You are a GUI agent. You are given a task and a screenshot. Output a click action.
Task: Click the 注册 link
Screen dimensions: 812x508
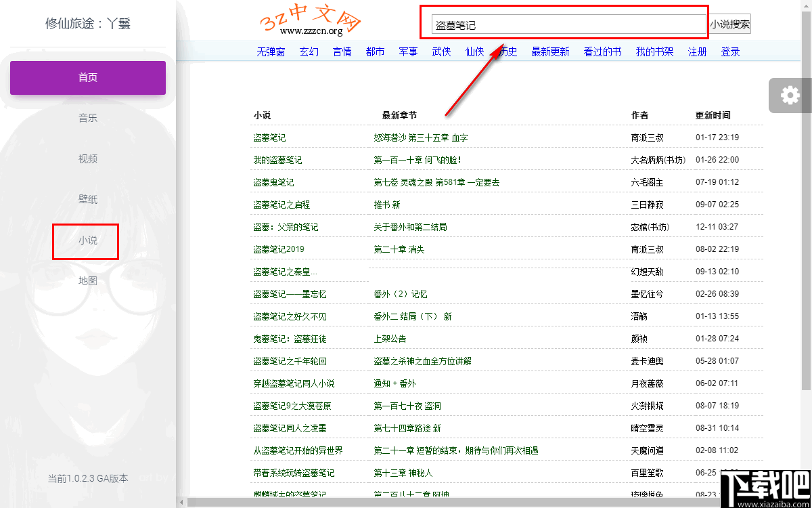pyautogui.click(x=698, y=51)
